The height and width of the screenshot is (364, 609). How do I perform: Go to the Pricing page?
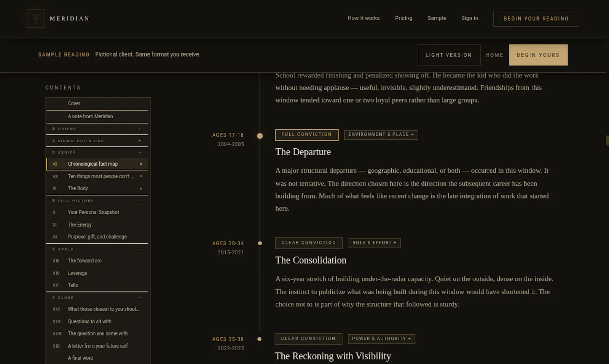click(403, 18)
